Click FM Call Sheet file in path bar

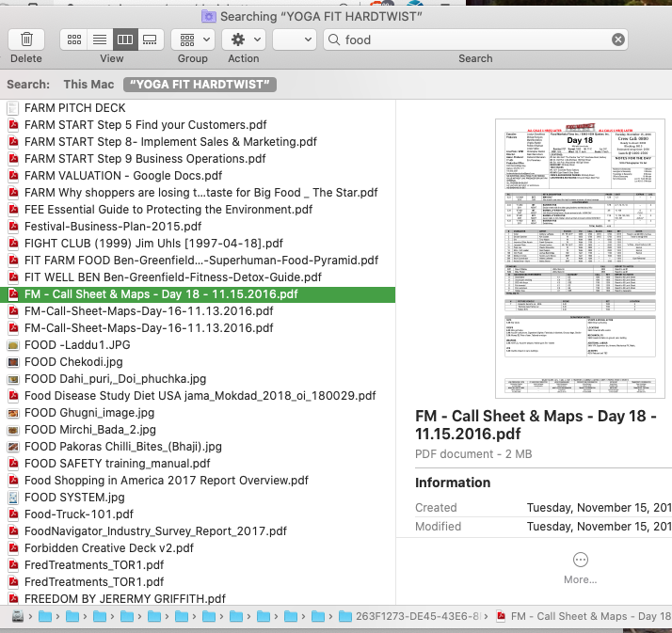(584, 616)
